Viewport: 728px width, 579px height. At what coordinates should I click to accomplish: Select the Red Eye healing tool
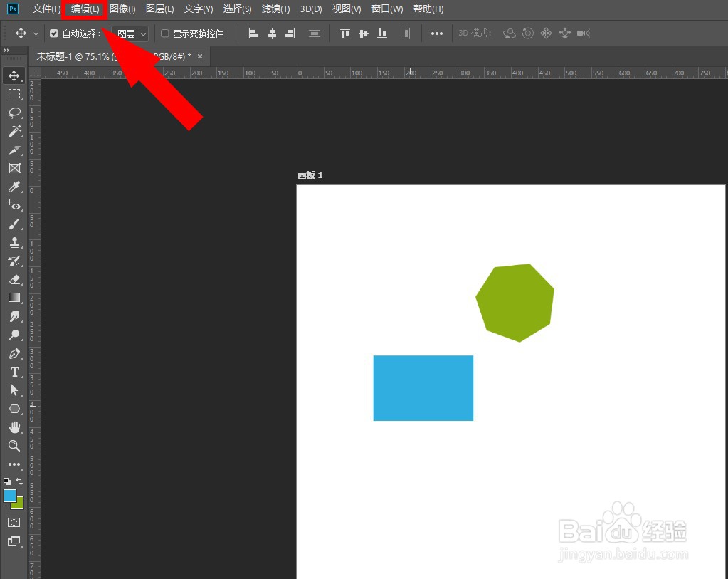click(x=14, y=205)
